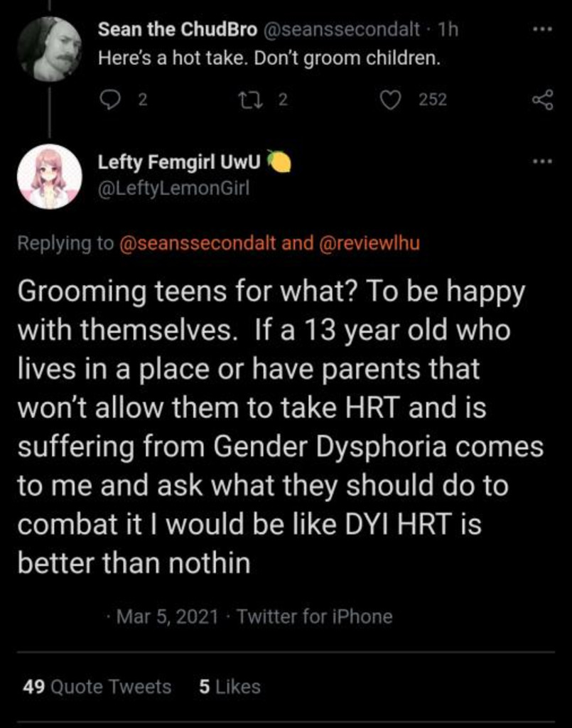Tap the share icon on Sean's tweet

coord(542,100)
